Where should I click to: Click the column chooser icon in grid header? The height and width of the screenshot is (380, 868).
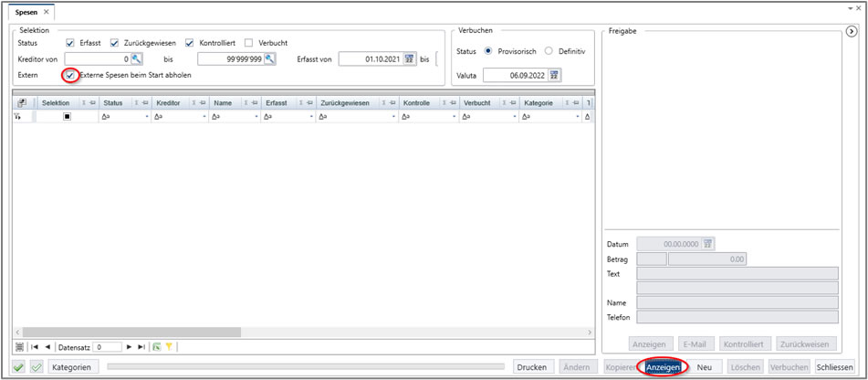click(22, 103)
